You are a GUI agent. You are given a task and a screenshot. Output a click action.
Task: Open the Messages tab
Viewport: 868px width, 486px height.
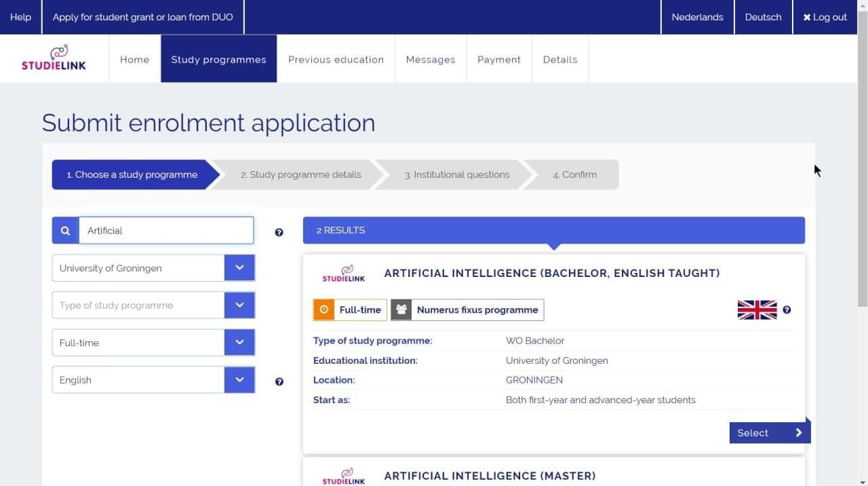(430, 60)
